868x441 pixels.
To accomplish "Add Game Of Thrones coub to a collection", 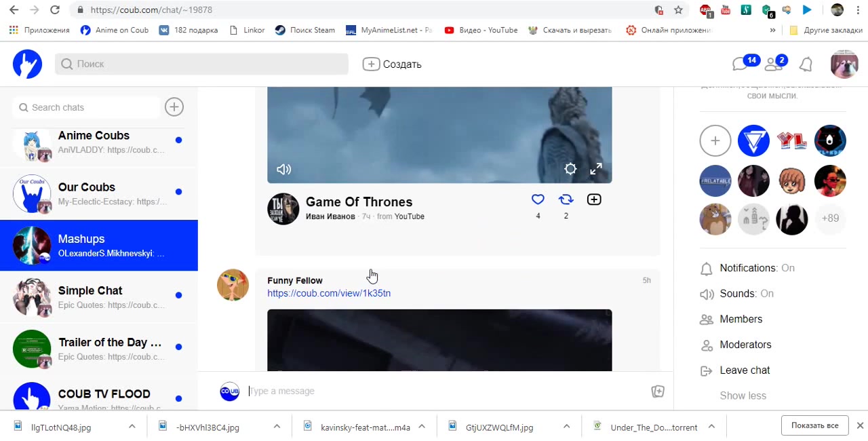I will pos(594,199).
